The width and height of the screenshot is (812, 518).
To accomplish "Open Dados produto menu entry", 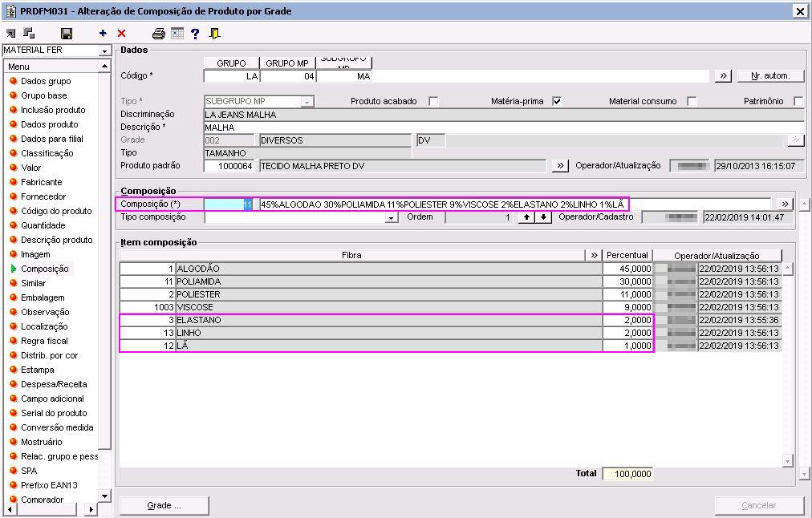I will pos(49,125).
